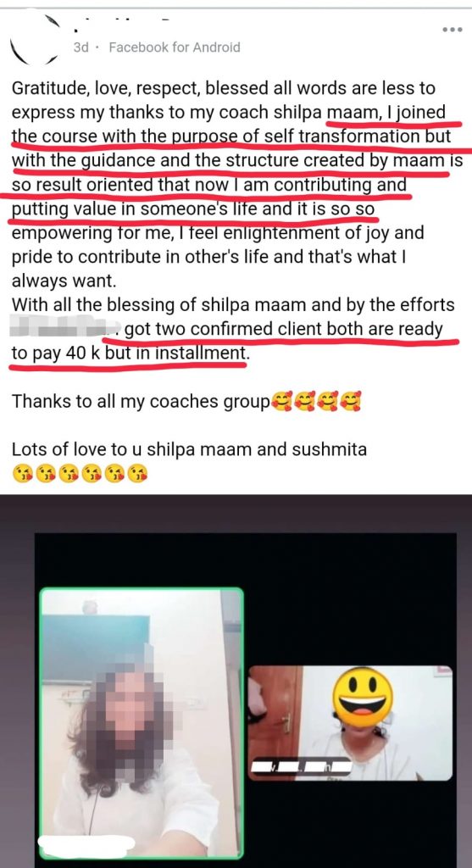Select the green-bordered left video tile
Image resolution: width=472 pixels, height=868 pixels.
(x=142, y=724)
